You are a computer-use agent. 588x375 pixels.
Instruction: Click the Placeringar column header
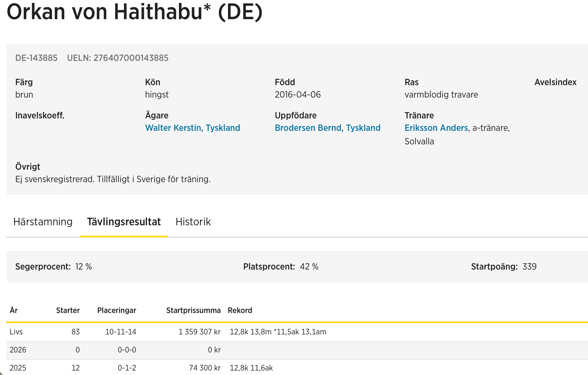click(x=117, y=310)
